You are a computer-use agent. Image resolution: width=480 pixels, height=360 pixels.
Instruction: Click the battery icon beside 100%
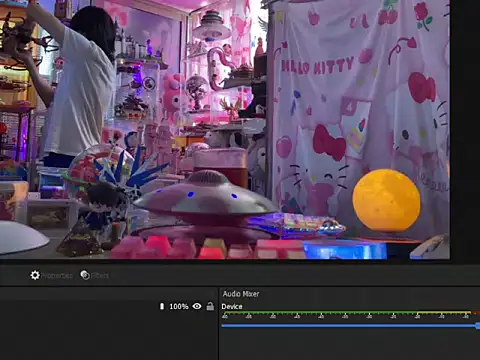point(162,306)
